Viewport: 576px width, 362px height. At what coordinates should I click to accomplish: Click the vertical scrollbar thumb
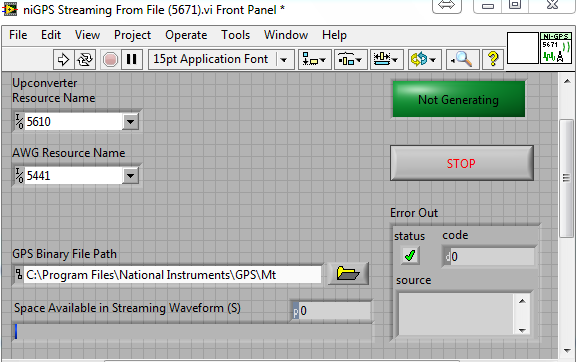click(566, 178)
